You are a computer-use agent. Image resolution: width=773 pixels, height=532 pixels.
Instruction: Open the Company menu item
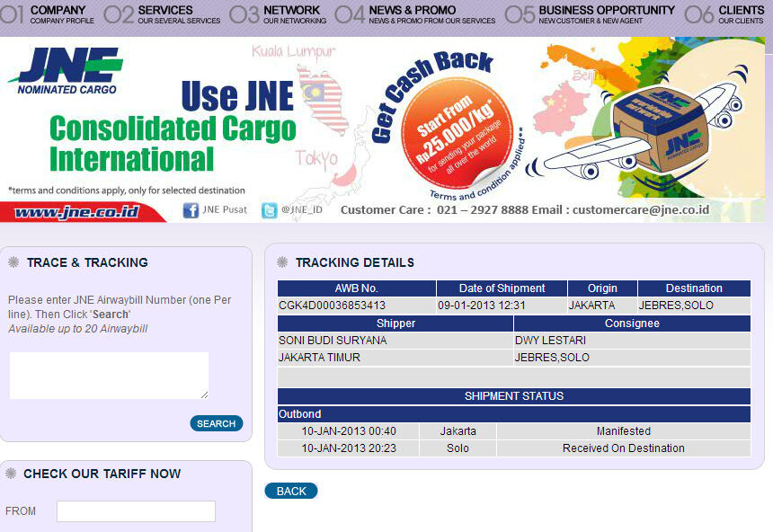48,14
